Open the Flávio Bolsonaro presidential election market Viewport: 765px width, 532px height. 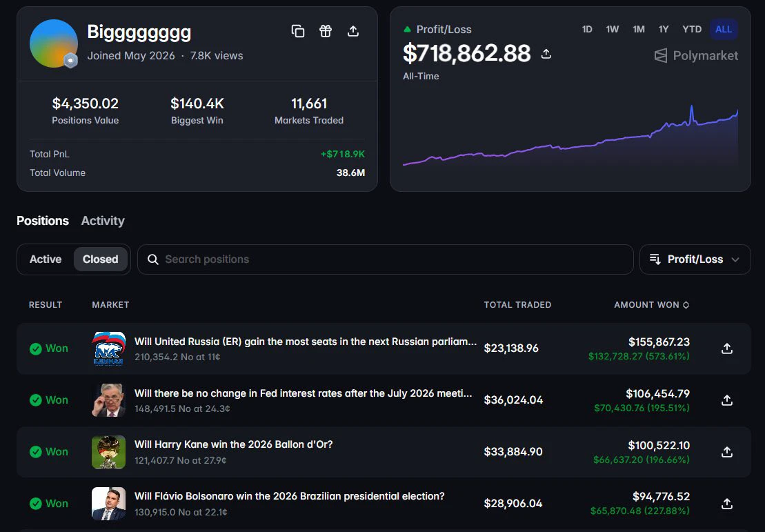(290, 496)
